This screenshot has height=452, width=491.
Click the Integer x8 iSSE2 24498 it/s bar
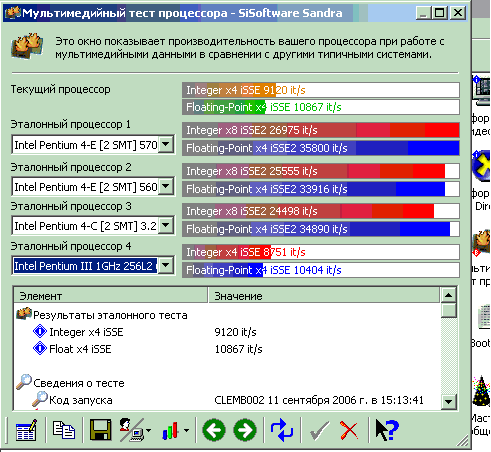point(321,211)
